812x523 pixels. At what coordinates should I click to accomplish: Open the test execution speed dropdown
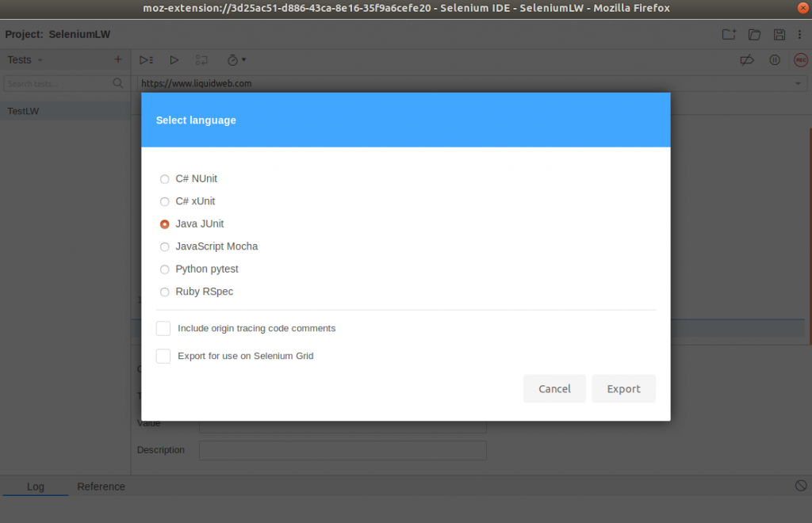pyautogui.click(x=236, y=59)
